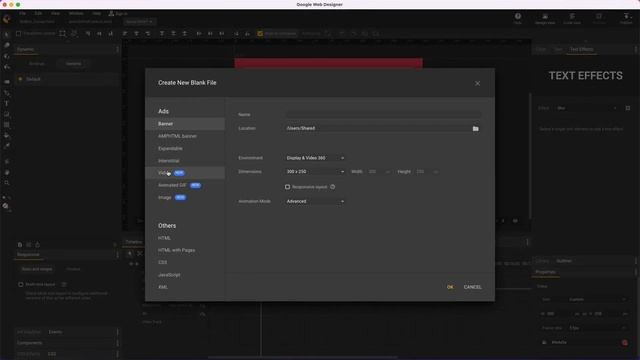Select the Zoom tool in left toolbar
Screen dimensions: 640x360
point(7,183)
